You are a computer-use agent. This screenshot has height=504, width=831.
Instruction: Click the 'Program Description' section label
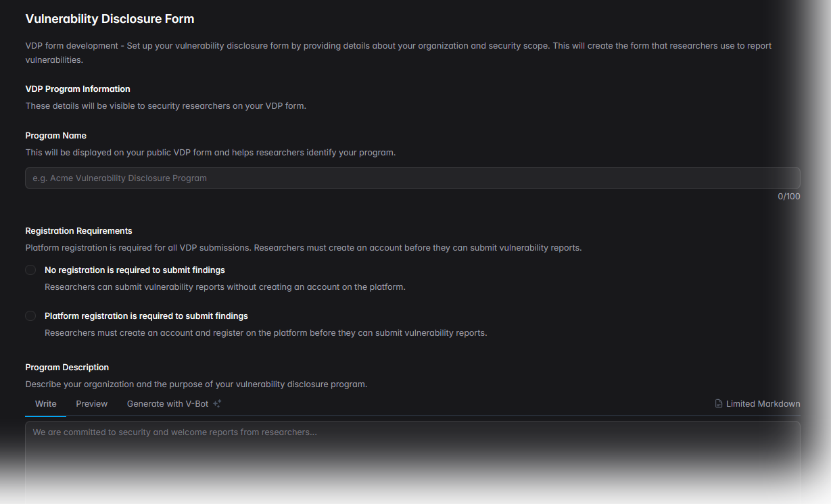click(67, 368)
